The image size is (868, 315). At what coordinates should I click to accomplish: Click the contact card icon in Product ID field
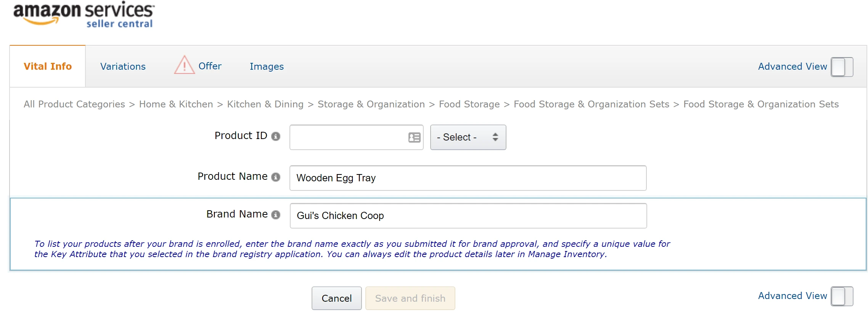[414, 138]
